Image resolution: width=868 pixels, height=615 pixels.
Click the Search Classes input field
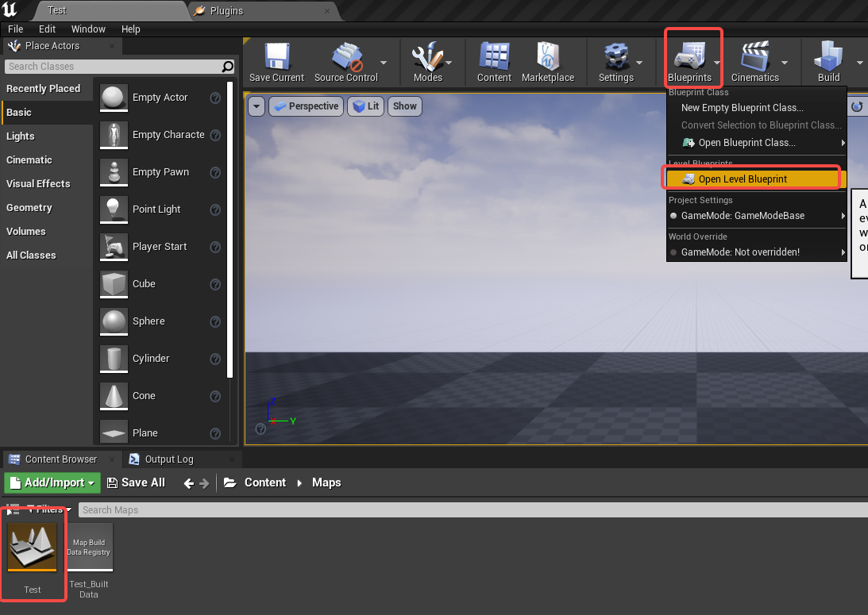click(114, 67)
